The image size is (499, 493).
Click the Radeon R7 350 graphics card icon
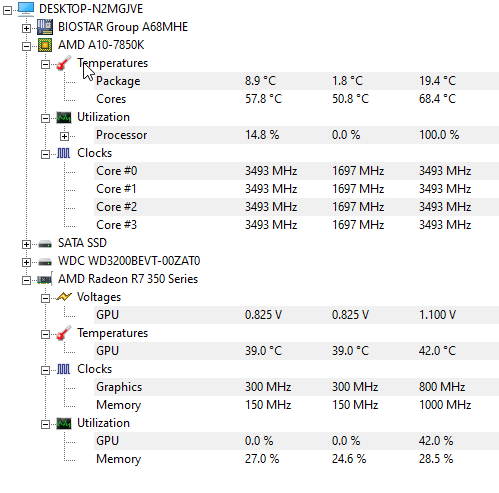click(45, 279)
